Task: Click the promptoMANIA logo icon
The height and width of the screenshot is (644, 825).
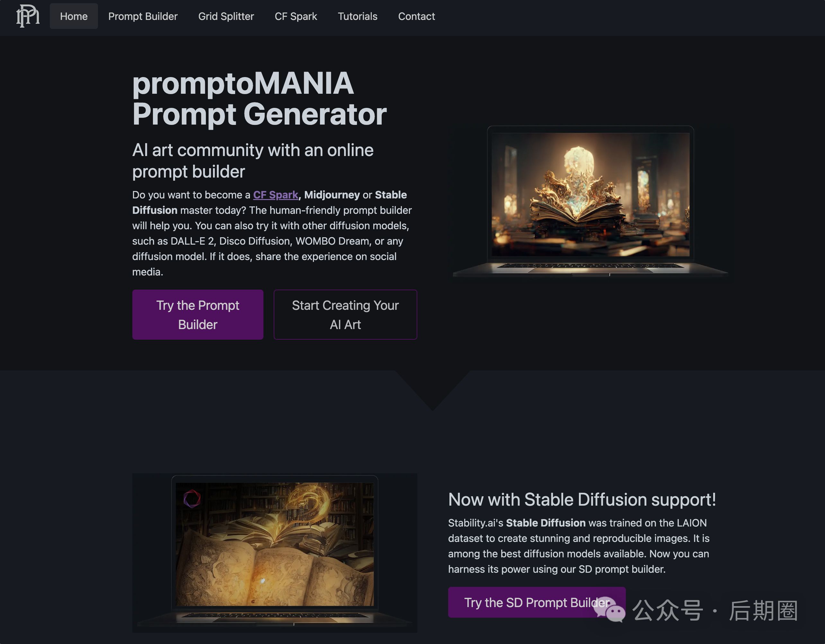Action: (28, 16)
